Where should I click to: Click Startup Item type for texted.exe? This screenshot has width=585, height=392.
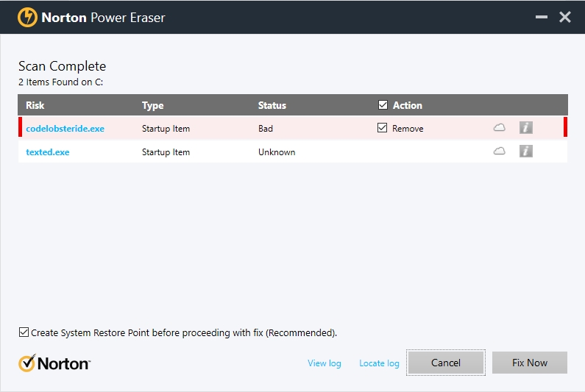coord(166,152)
